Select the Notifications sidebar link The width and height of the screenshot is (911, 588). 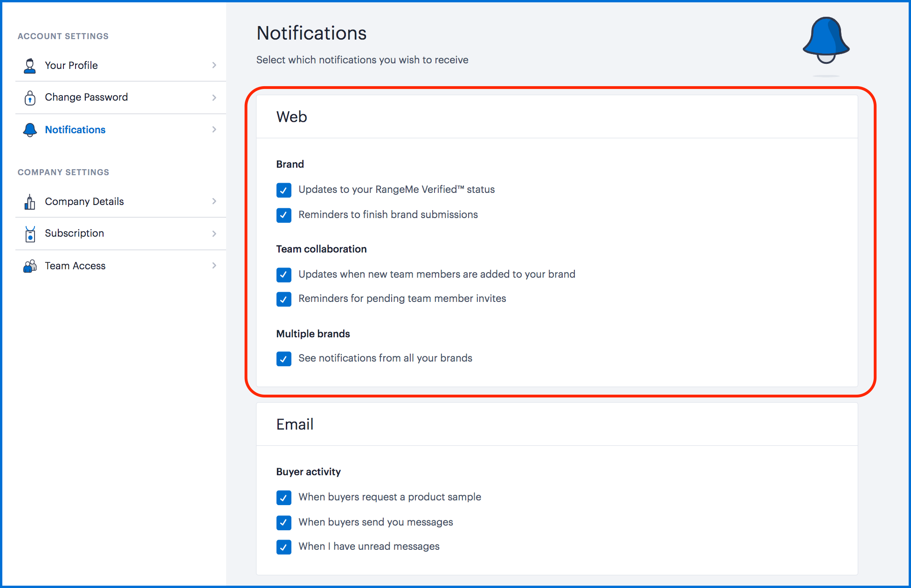[75, 130]
